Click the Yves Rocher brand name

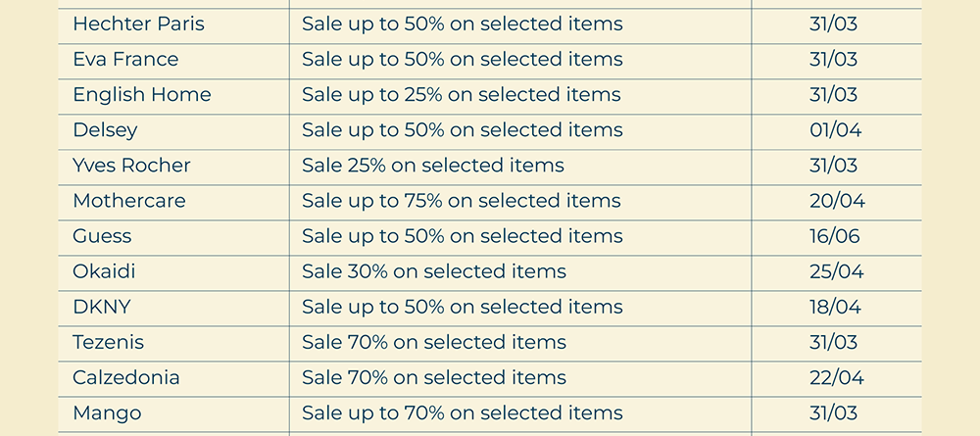point(131,166)
